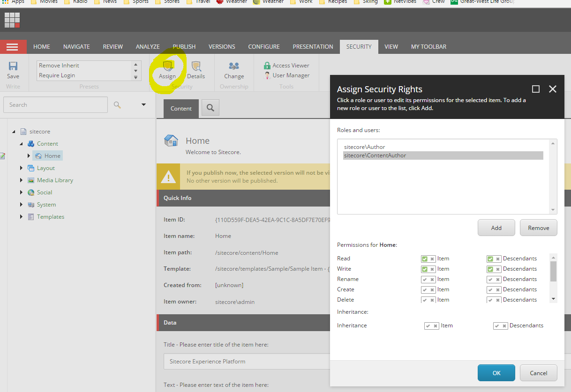Select the Content editor tab
This screenshot has height=392, width=571.
[x=181, y=108]
